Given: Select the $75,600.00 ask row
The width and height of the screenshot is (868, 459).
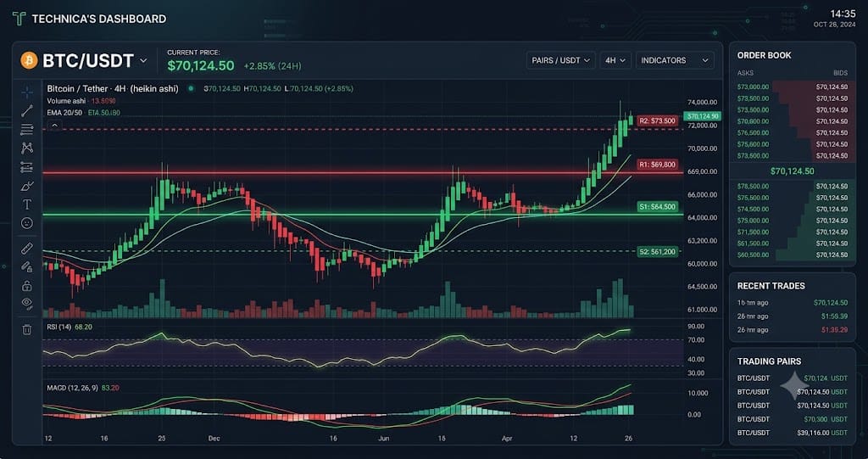Looking at the screenshot, I should pyautogui.click(x=793, y=145).
